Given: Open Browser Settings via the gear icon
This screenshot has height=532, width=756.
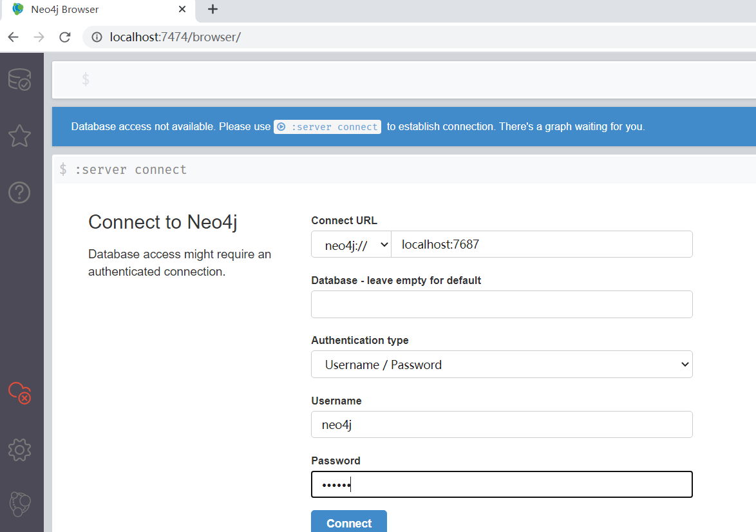Looking at the screenshot, I should coord(20,450).
